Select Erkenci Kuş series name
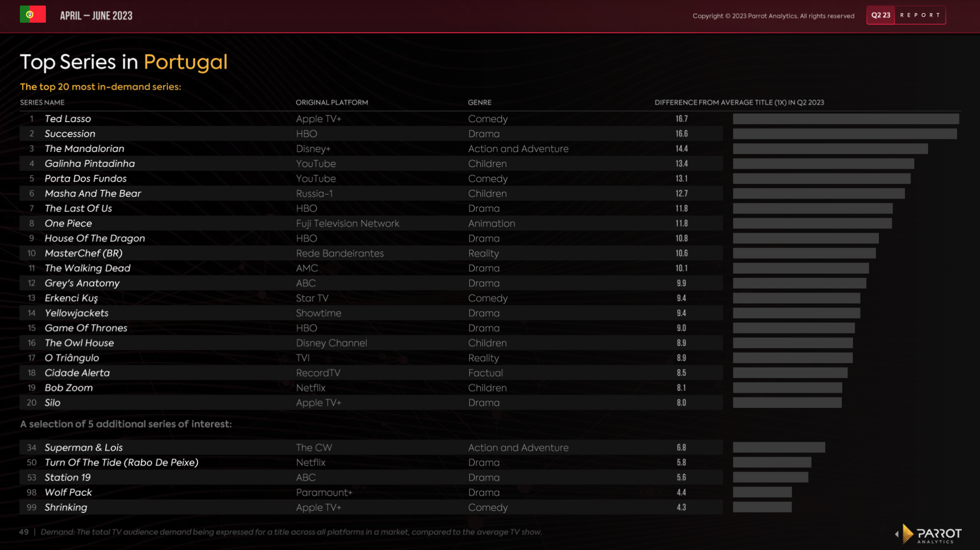The width and height of the screenshot is (980, 550). (x=71, y=298)
